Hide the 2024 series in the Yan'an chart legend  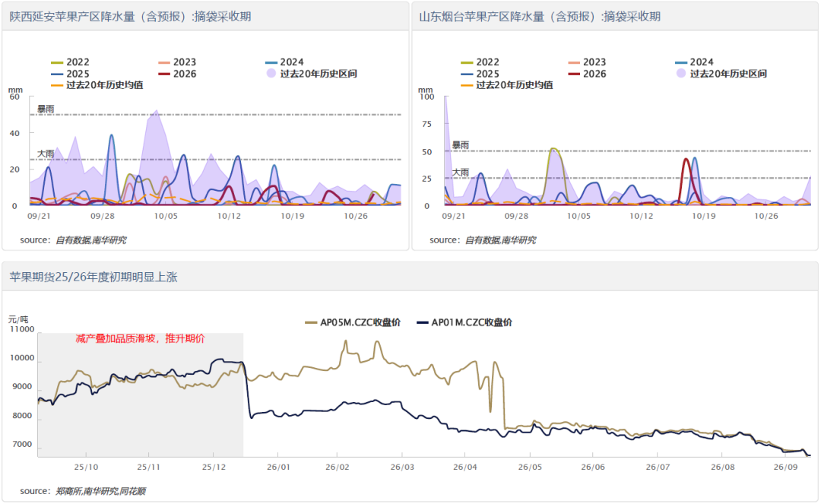(x=284, y=62)
